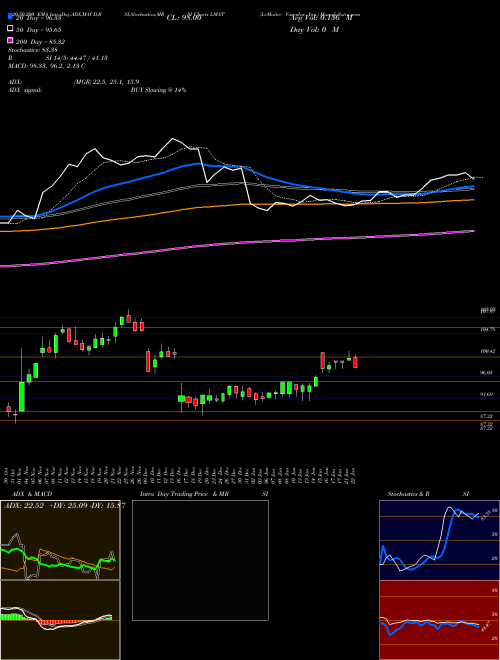This screenshot has height=660, width=500.
Task: Click the magenta 200 day moving average line
Action: [237, 243]
